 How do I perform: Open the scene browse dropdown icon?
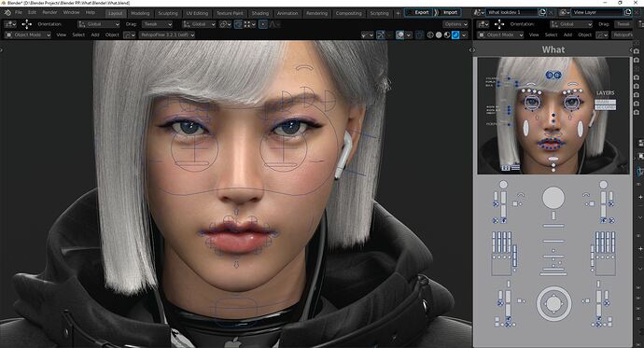coord(480,13)
